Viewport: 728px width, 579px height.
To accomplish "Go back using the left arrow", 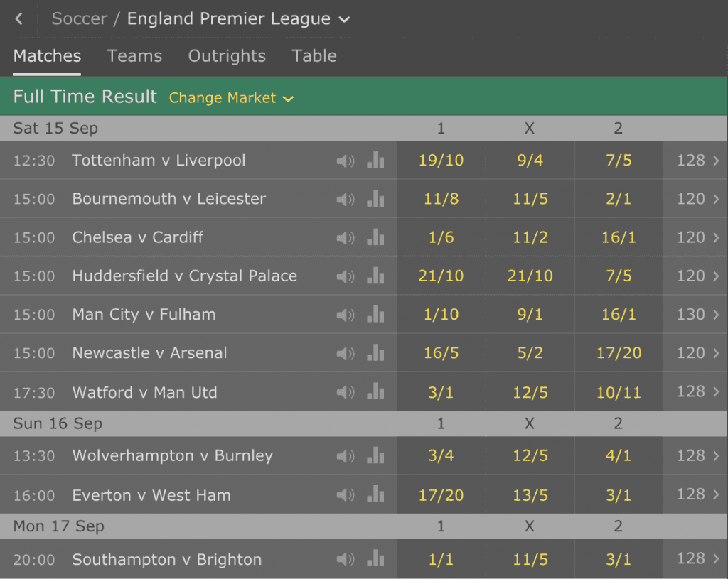I will pyautogui.click(x=19, y=18).
